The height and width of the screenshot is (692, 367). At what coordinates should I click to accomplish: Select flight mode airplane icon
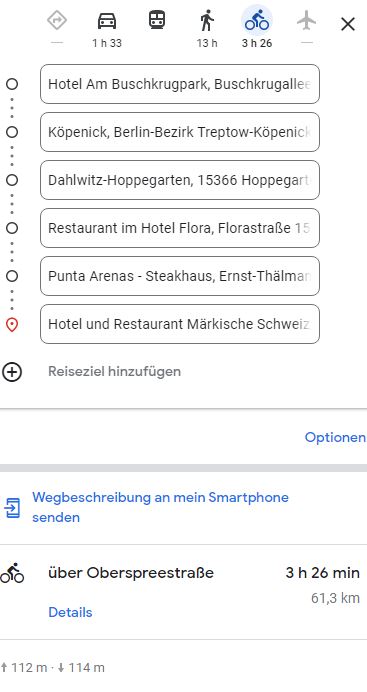click(307, 20)
